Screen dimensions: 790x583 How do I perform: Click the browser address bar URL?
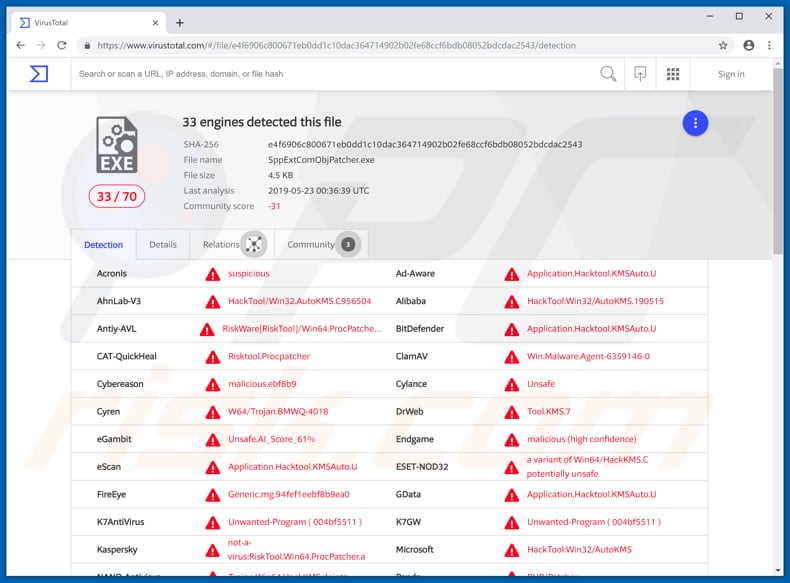click(337, 45)
